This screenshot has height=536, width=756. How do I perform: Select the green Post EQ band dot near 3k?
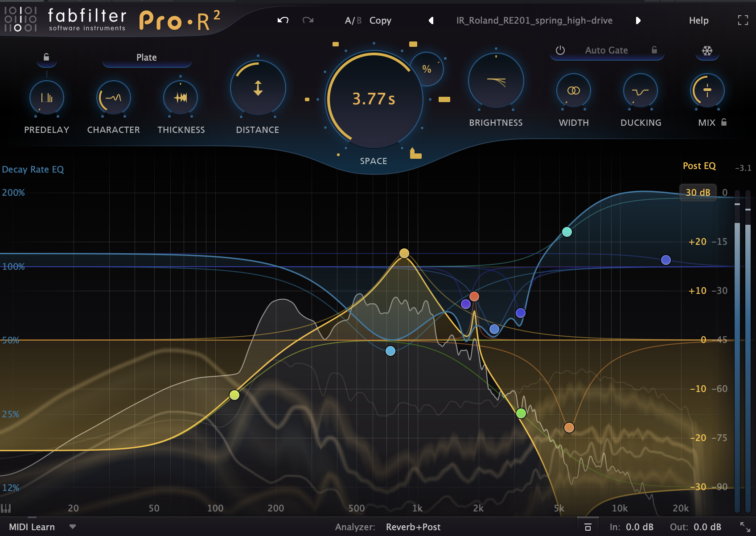[x=521, y=413]
